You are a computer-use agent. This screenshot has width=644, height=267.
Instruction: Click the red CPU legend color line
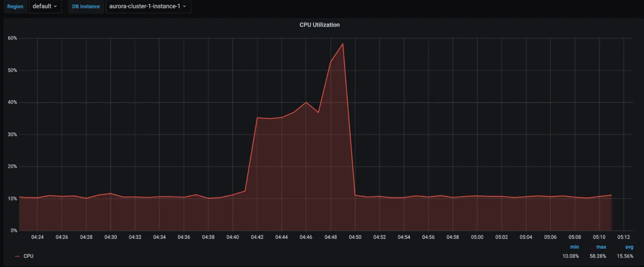click(18, 256)
